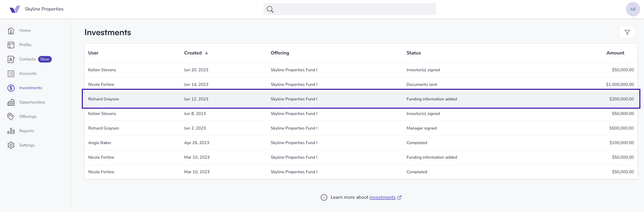Focus the top search input field
Image resolution: width=644 pixels, height=212 pixels.
350,9
